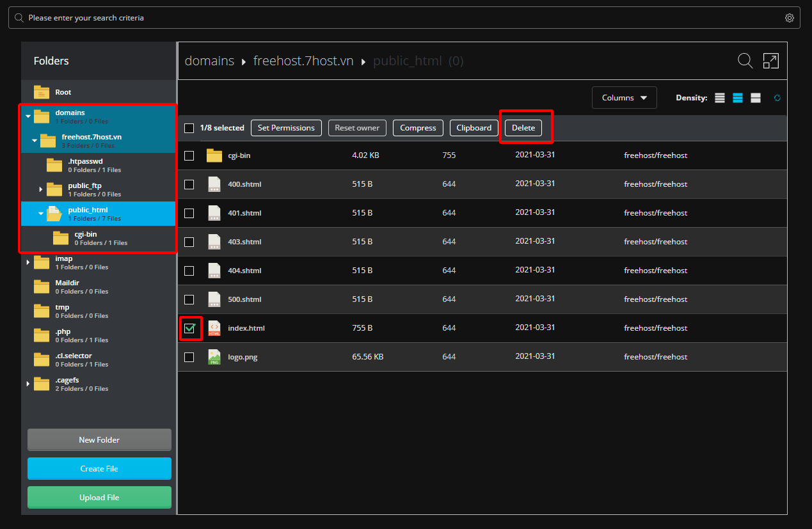Check the 500.shtml checkbox

click(x=189, y=299)
